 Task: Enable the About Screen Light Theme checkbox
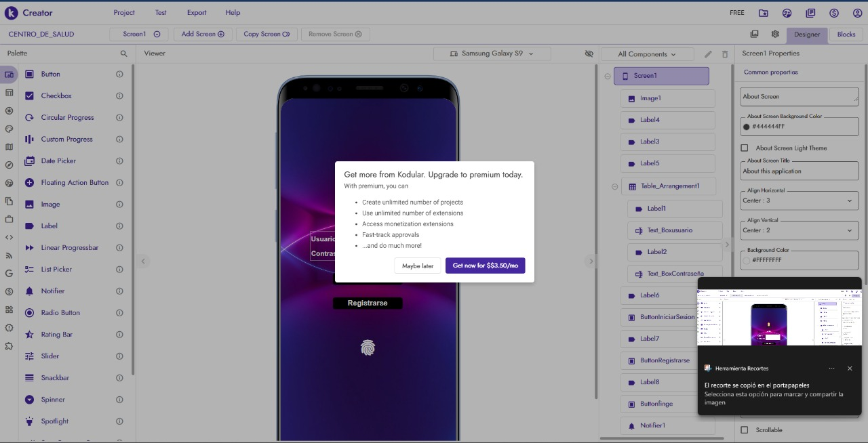745,148
